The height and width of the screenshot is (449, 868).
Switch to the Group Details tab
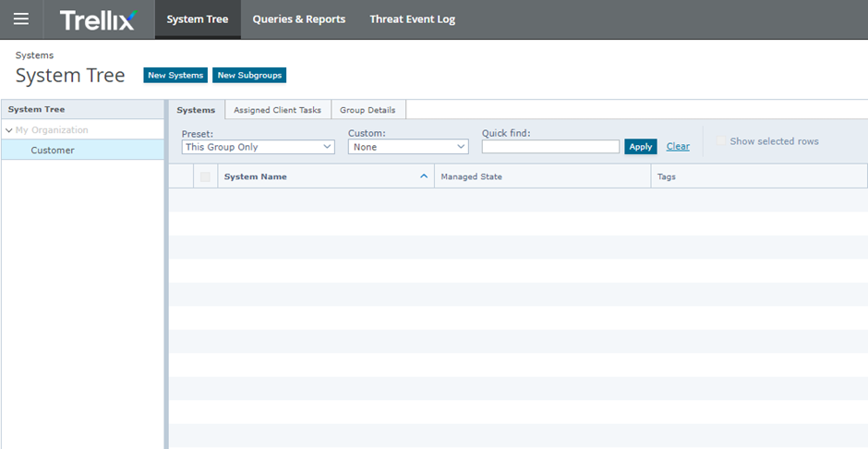[x=368, y=110]
